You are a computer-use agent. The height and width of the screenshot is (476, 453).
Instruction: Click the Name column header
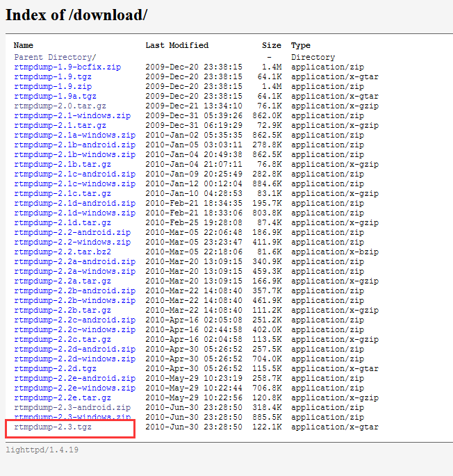[x=24, y=45]
